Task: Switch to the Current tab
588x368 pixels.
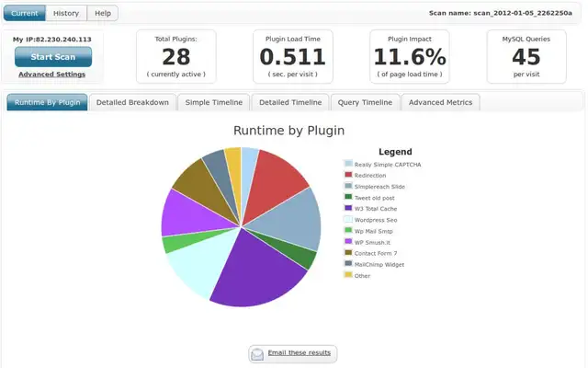Action: point(25,13)
